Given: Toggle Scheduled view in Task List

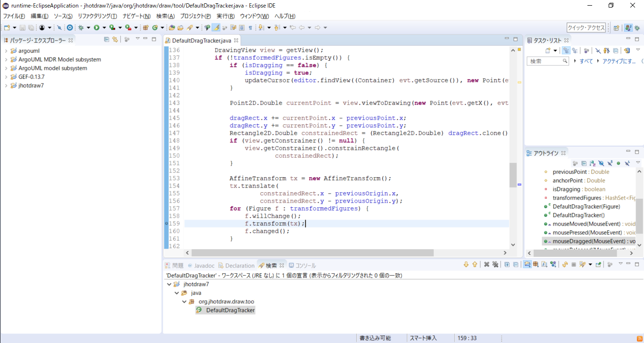Looking at the screenshot, I should point(575,50).
